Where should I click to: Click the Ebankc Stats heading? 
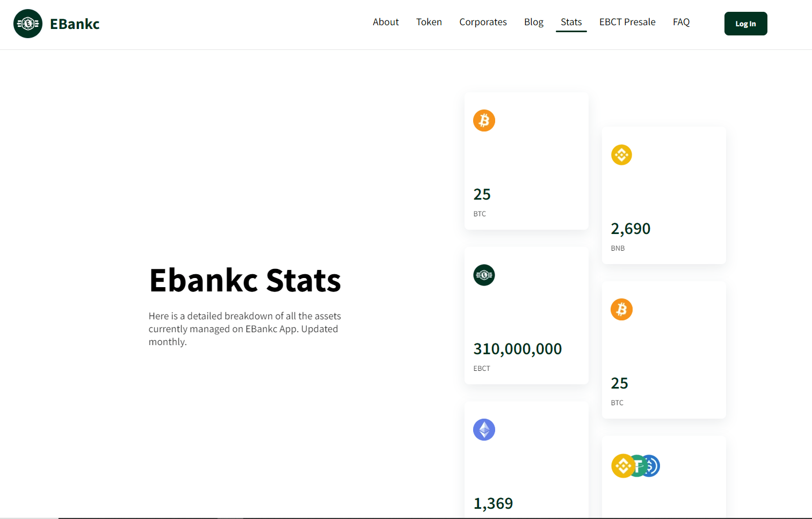[245, 280]
